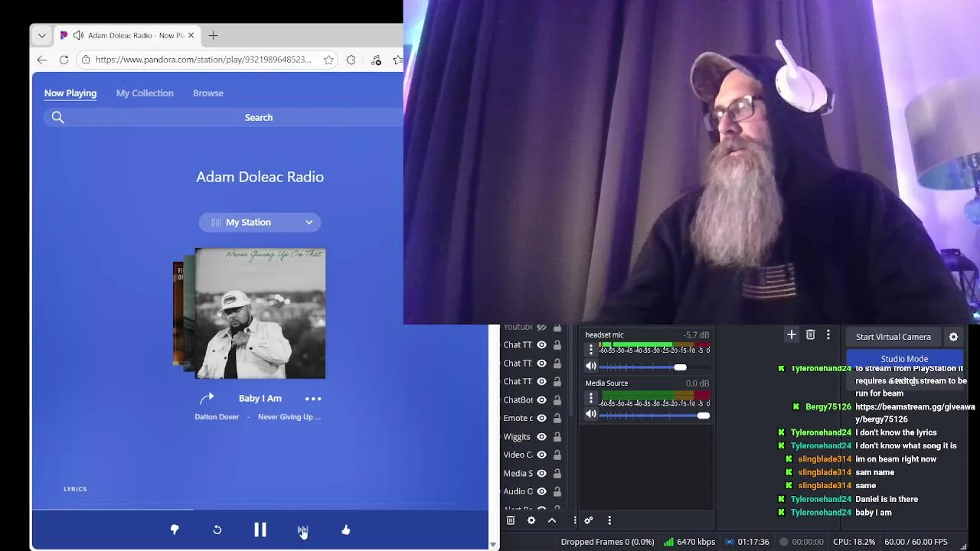The image size is (980, 551).
Task: View site info lock icon in address bar
Action: click(87, 60)
